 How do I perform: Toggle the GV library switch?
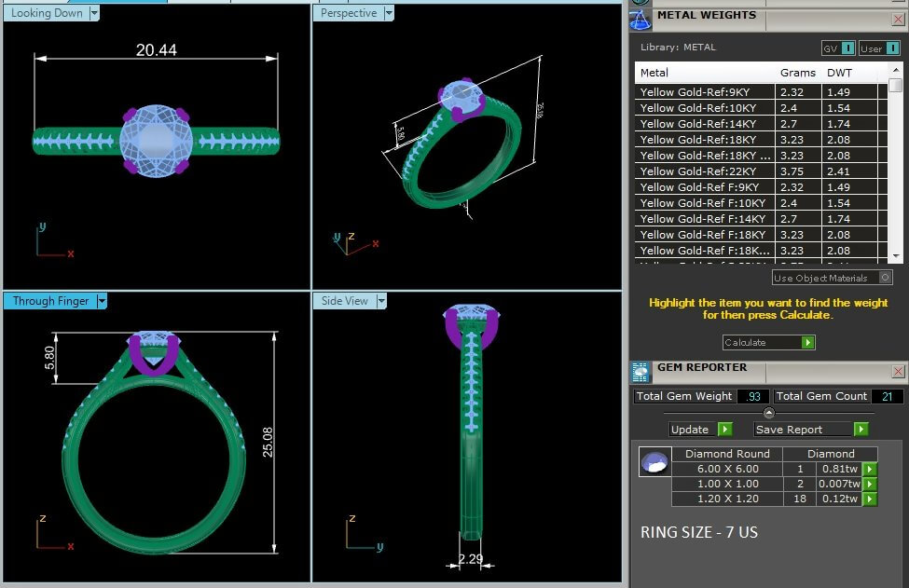[847, 48]
